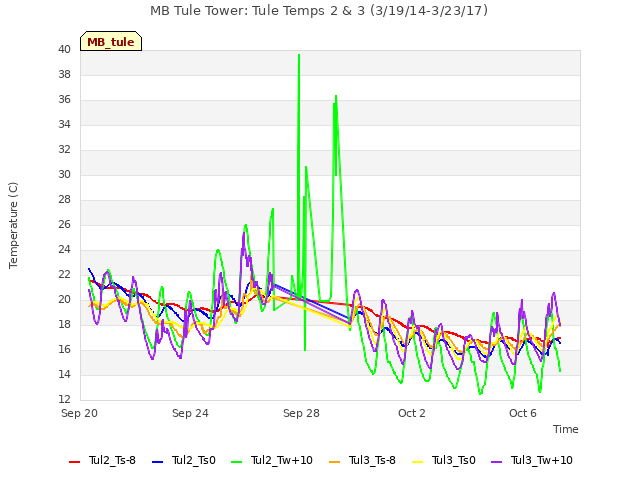The height and width of the screenshot is (480, 640).
Task: Click the chart title MB Tule Tower
Action: tap(319, 11)
